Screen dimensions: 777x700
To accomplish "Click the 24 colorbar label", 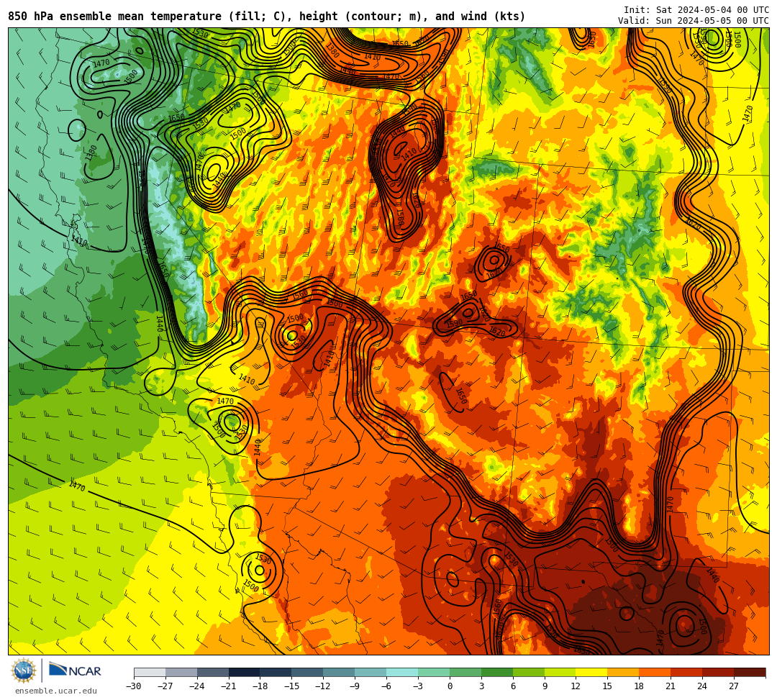I will click(x=702, y=686).
